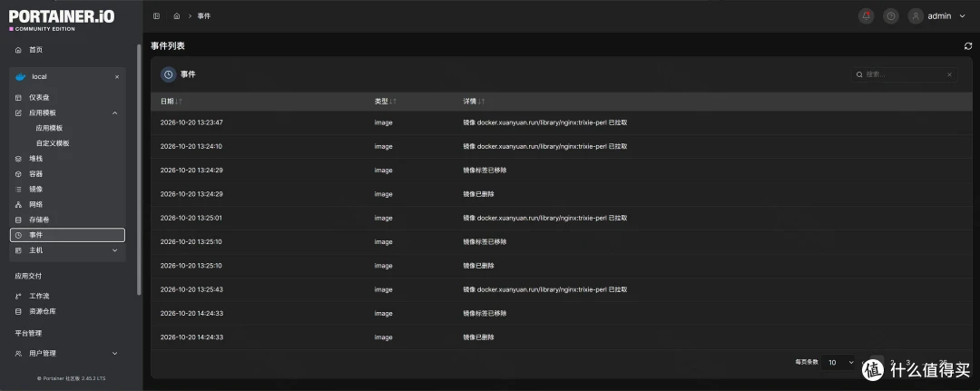Sort by the 日期 column header

click(x=171, y=102)
